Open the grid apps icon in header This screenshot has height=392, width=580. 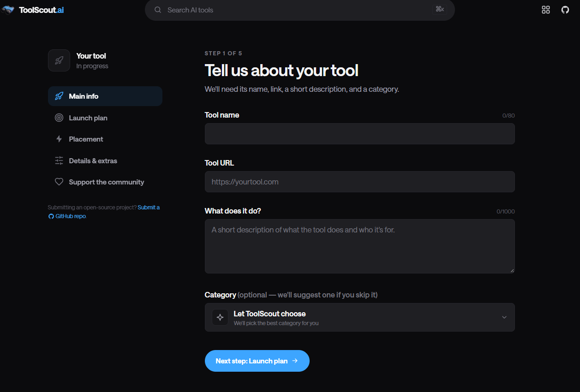coord(546,10)
